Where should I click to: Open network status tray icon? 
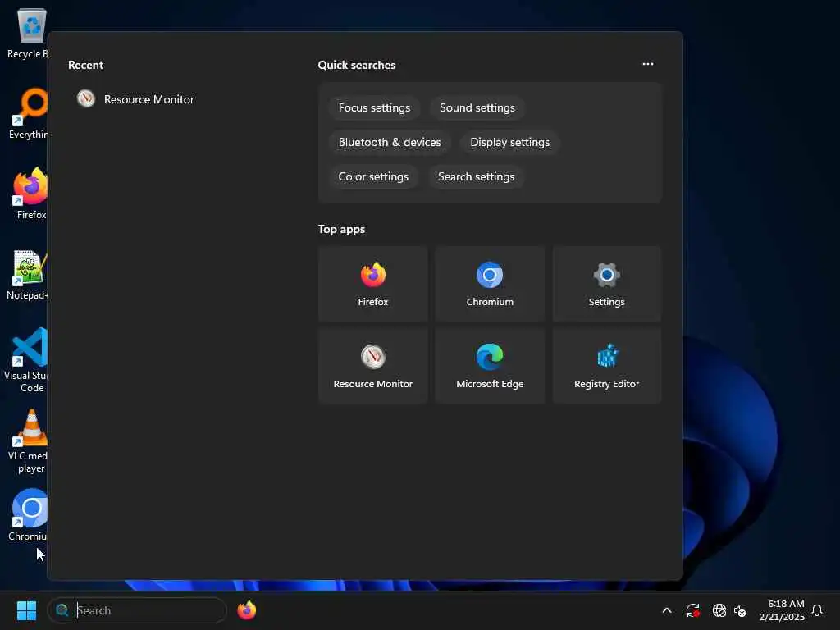click(x=719, y=610)
